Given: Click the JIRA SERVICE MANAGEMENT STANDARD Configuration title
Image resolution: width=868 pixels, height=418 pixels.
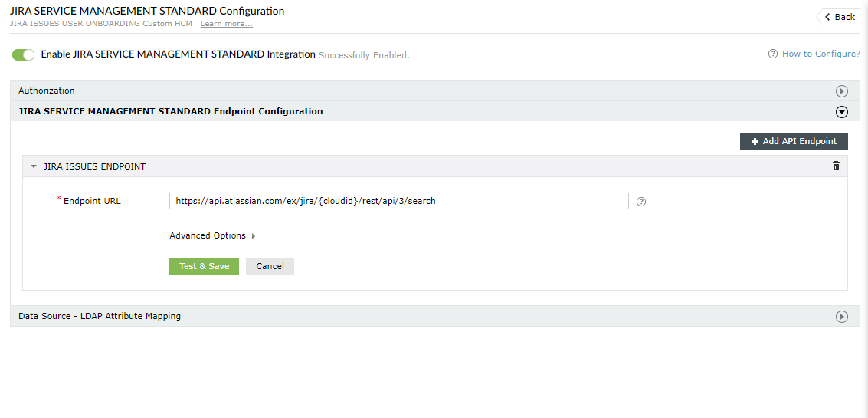Looking at the screenshot, I should tap(147, 11).
